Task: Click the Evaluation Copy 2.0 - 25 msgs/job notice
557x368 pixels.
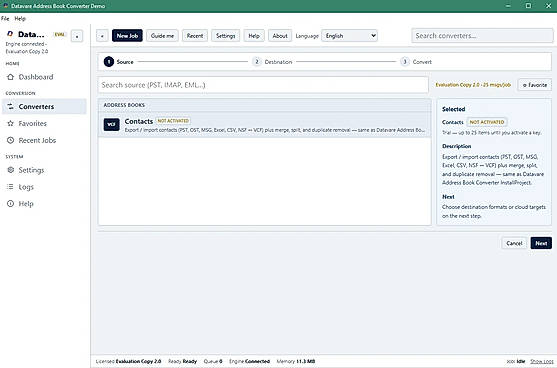Action: 473,85
